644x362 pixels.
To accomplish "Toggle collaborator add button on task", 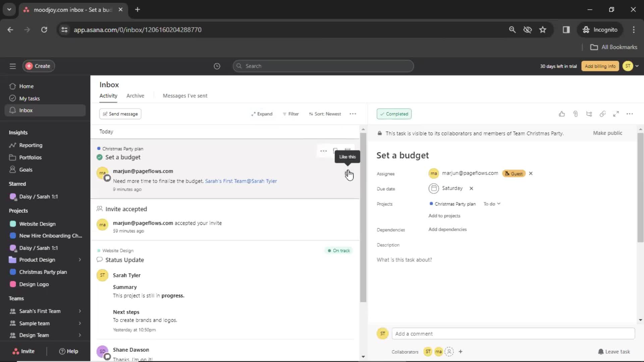I will [461, 351].
